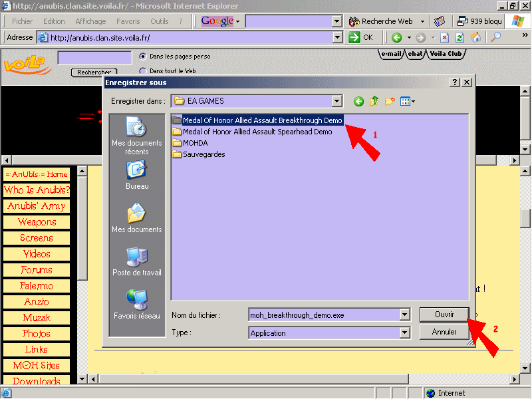Viewport: 532px width, 399px height.
Task: Open the Fichier menu
Action: (22, 21)
